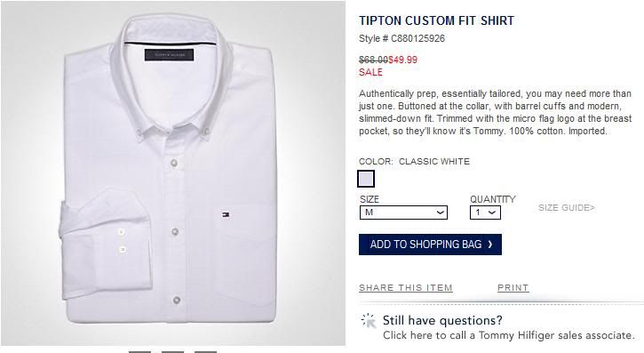
Task: Click the Print link
Action: coord(513,288)
